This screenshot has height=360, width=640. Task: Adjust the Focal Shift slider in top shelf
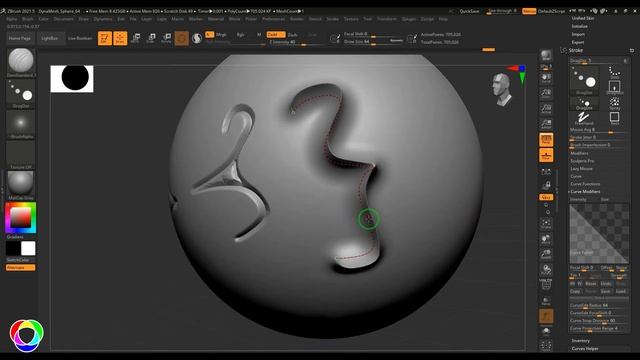(x=373, y=34)
